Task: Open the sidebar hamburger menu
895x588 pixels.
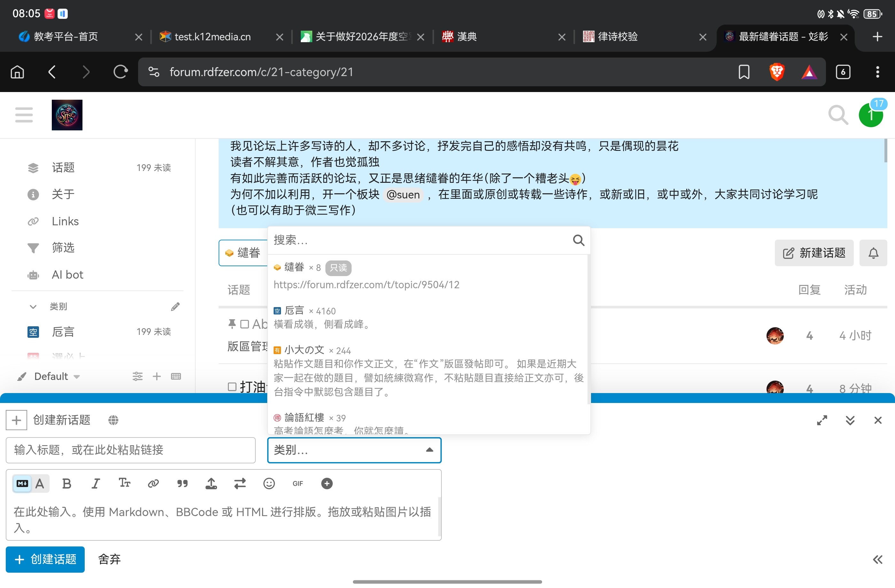Action: (x=24, y=115)
